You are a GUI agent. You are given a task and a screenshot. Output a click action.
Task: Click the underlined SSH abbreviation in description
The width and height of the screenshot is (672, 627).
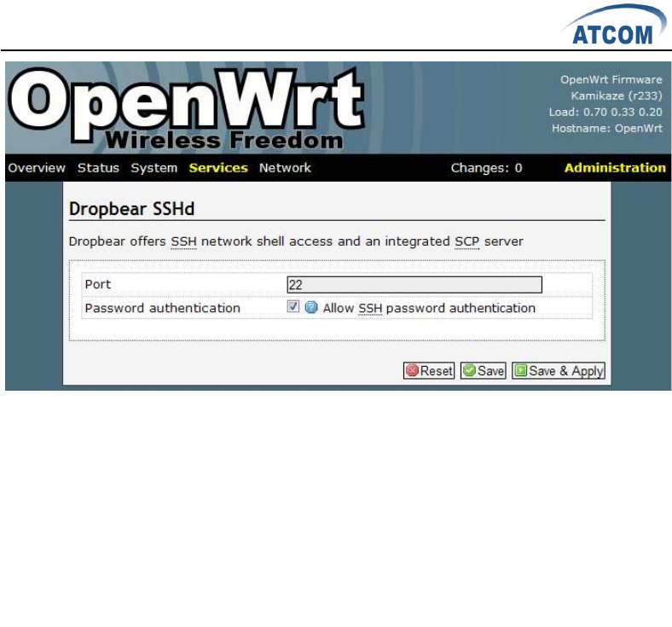pos(184,241)
